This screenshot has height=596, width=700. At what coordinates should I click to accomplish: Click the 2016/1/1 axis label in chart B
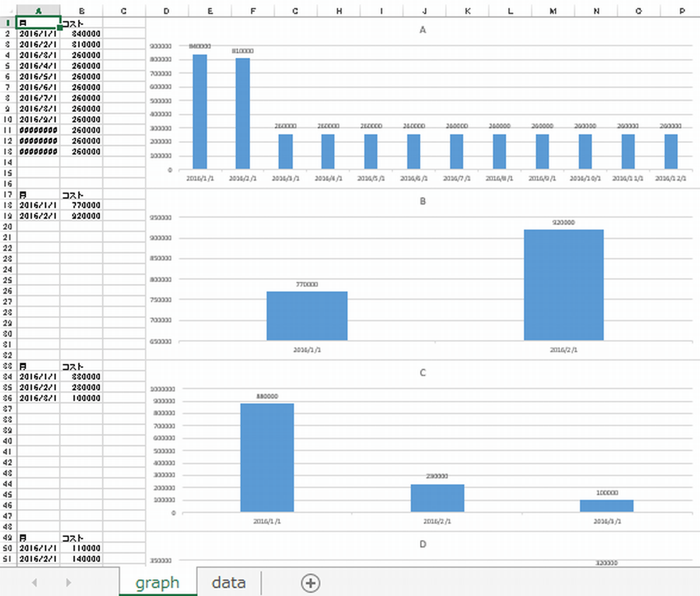(x=307, y=350)
